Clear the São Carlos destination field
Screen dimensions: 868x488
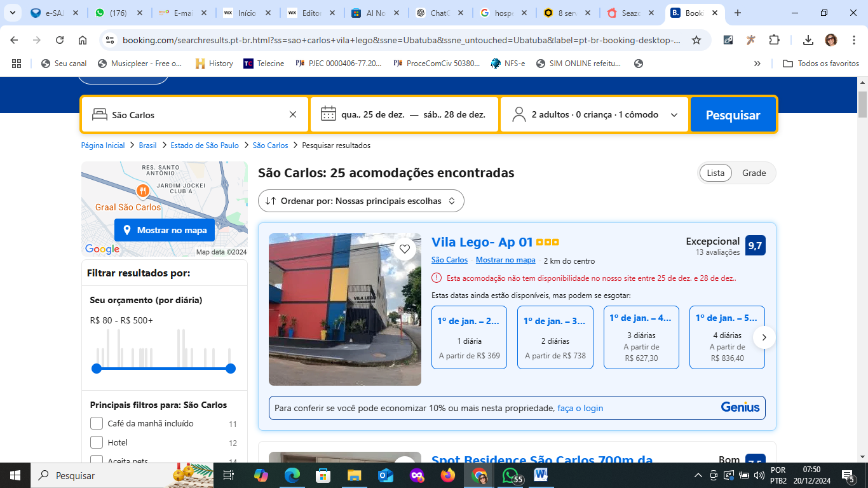click(x=293, y=115)
